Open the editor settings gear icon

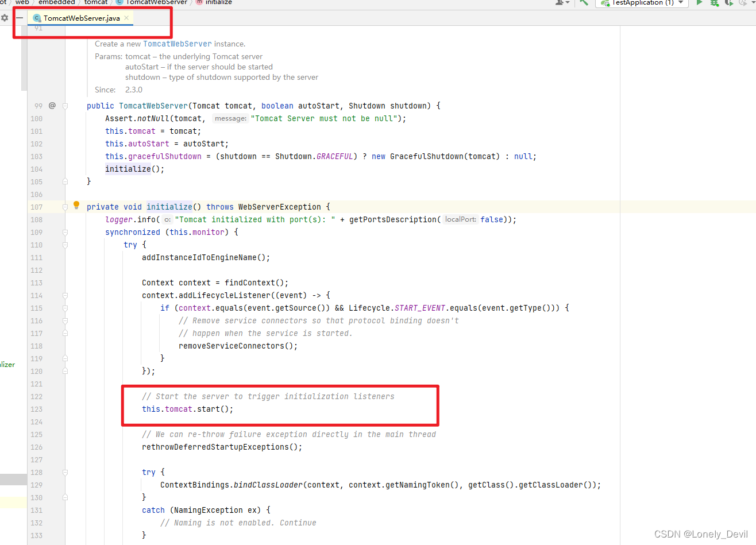5,18
